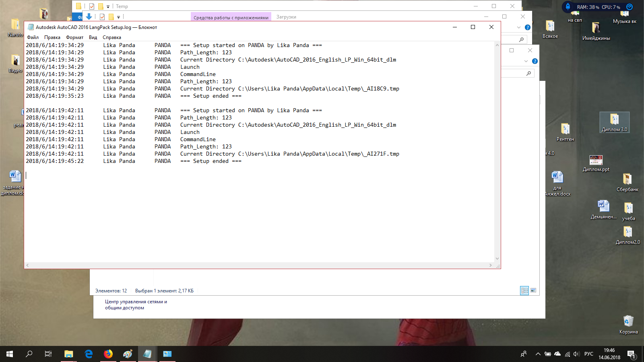Open quick access toolbar dropdown in Temp window
The height and width of the screenshot is (362, 644).
(x=108, y=7)
